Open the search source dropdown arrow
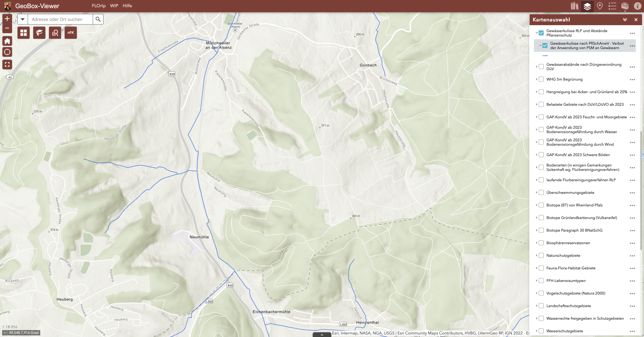This screenshot has height=337, width=644. pos(22,19)
